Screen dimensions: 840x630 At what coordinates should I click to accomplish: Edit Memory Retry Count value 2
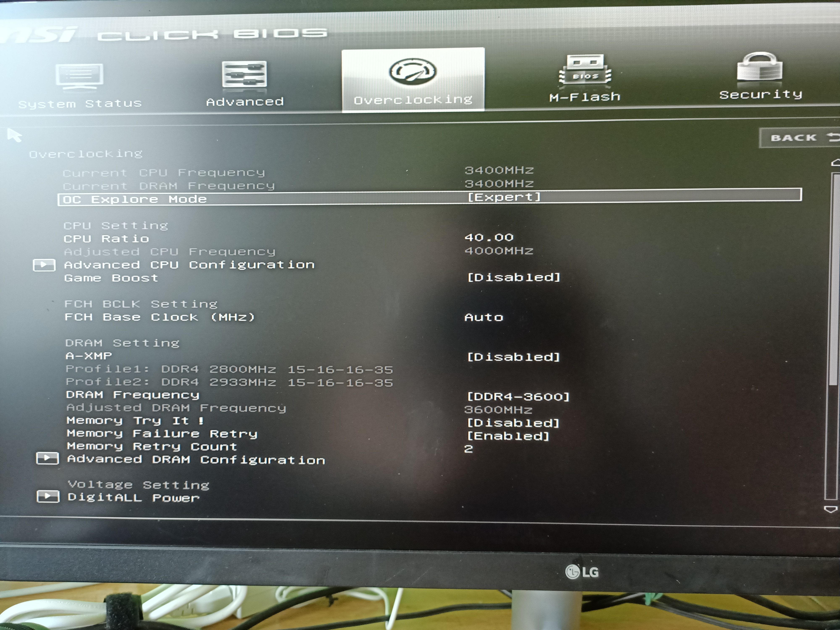coord(469,449)
